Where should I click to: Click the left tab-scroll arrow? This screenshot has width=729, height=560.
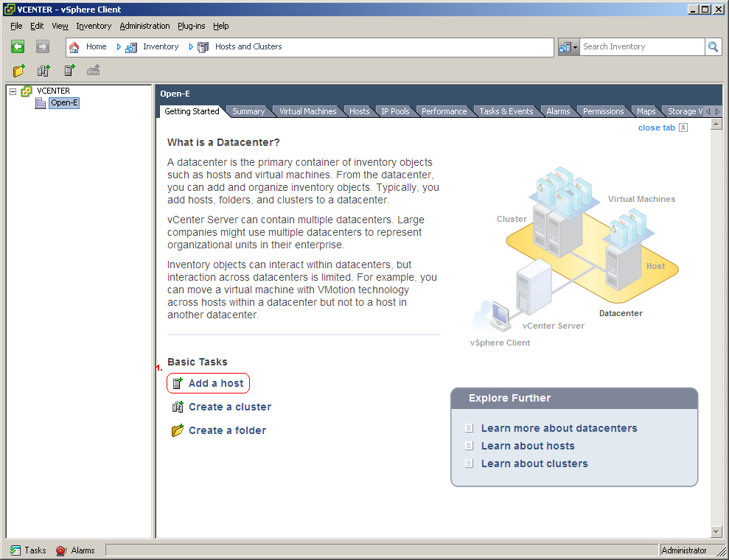point(708,111)
